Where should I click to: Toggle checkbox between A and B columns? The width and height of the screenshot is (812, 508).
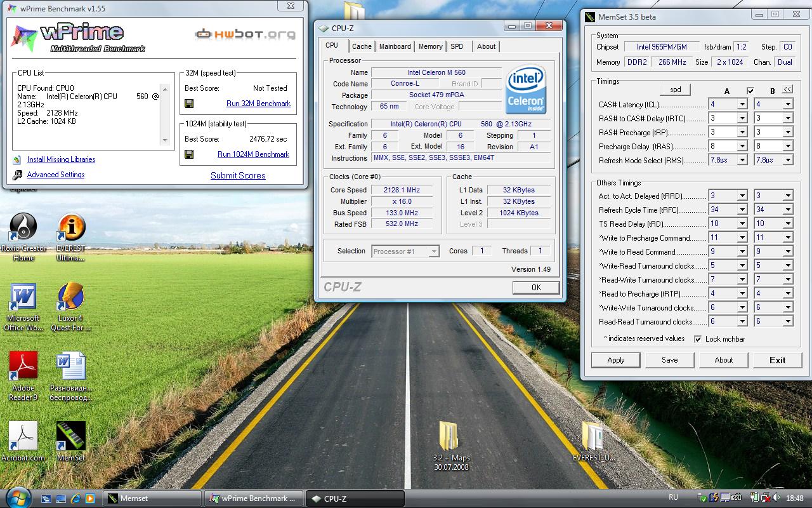click(750, 91)
